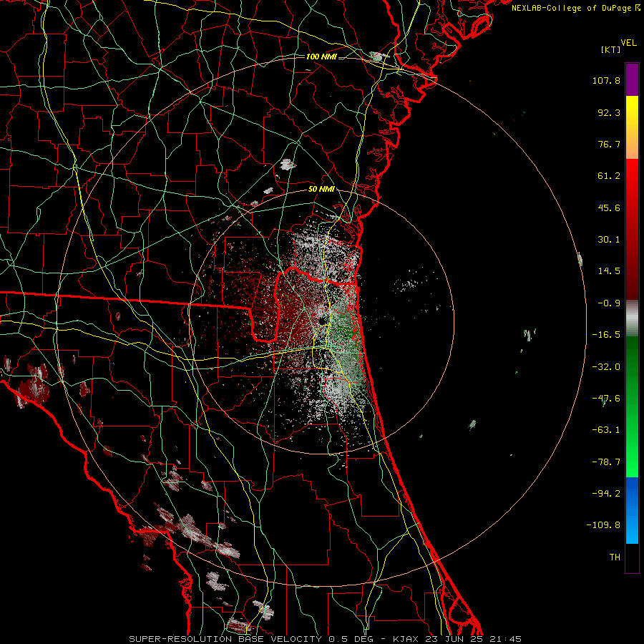Viewport: 644px width, 644px height.
Task: Select the 45.6 scale label
Action: pyautogui.click(x=609, y=208)
